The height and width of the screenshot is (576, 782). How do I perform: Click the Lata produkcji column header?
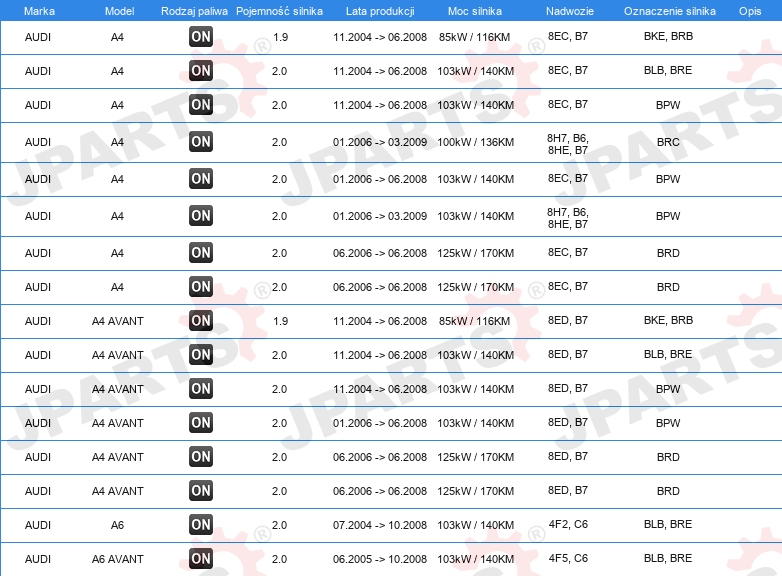pos(380,11)
